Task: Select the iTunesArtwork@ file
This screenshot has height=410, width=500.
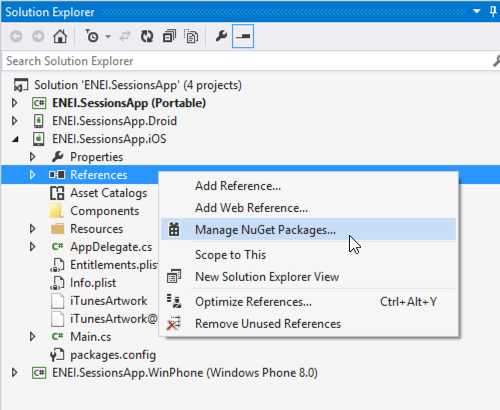Action: click(114, 319)
